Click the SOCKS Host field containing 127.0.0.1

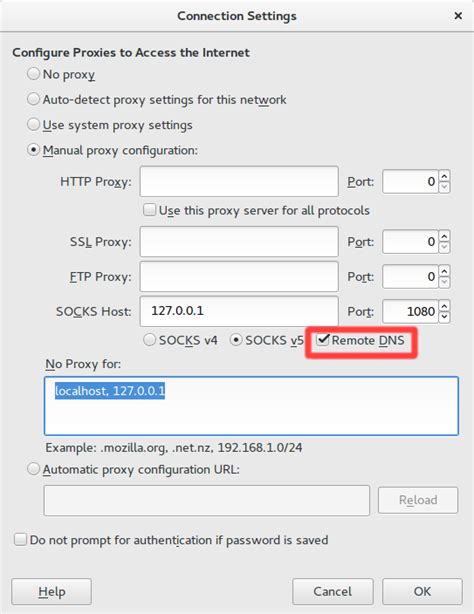click(x=239, y=311)
